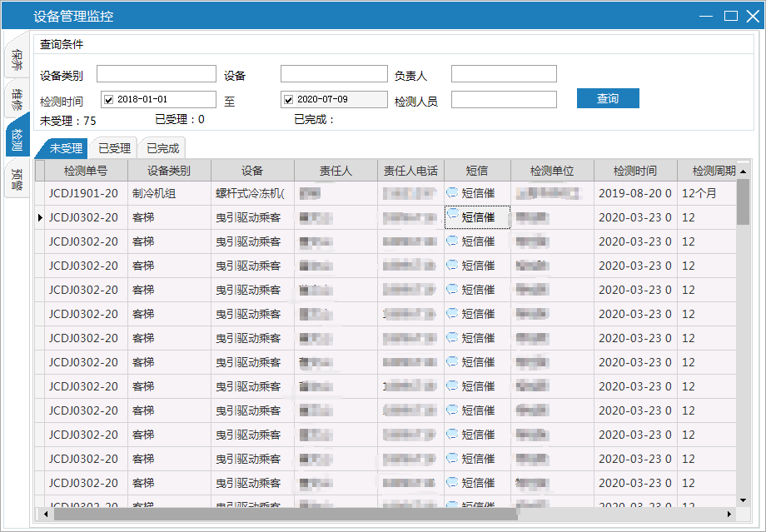
Task: Minimize the 设备管理监控 window
Action: coord(706,16)
